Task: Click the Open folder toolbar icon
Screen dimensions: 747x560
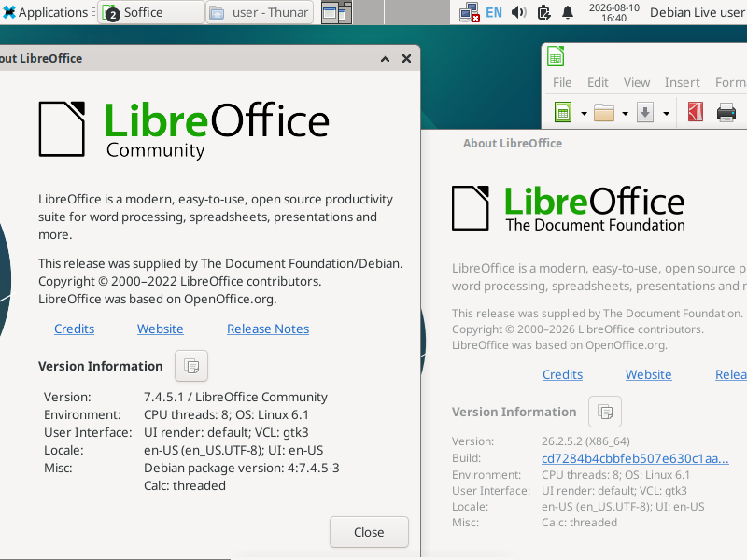Action: 603,113
